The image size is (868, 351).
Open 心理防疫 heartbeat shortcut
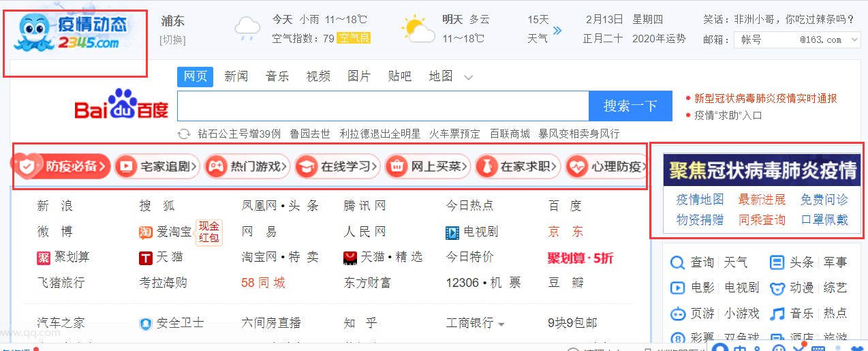pos(576,166)
